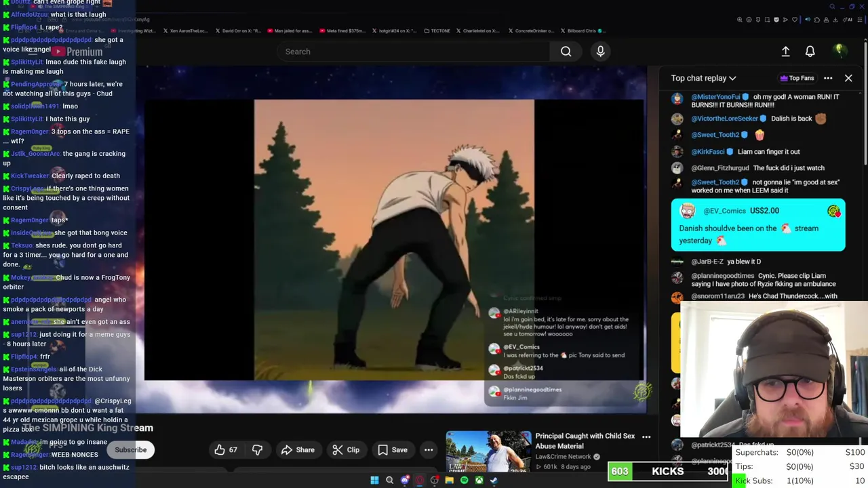Screen dimensions: 868x488
Task: Click @Glenn_Fitzhurgud username in chat
Action: pyautogui.click(x=720, y=168)
